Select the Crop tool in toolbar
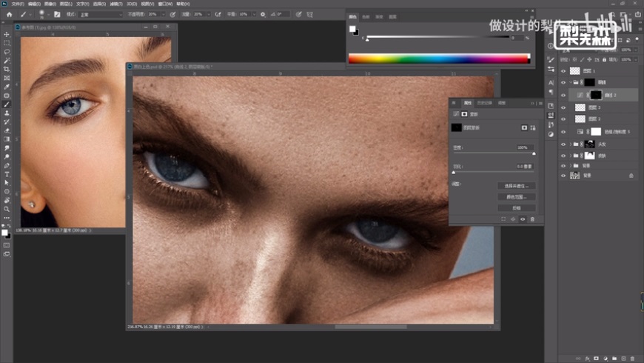644x363 pixels. [x=7, y=69]
